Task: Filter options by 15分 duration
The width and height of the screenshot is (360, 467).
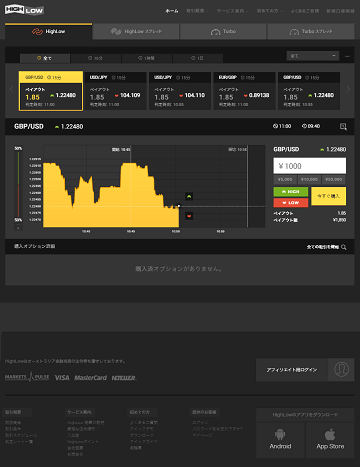Action: click(96, 58)
